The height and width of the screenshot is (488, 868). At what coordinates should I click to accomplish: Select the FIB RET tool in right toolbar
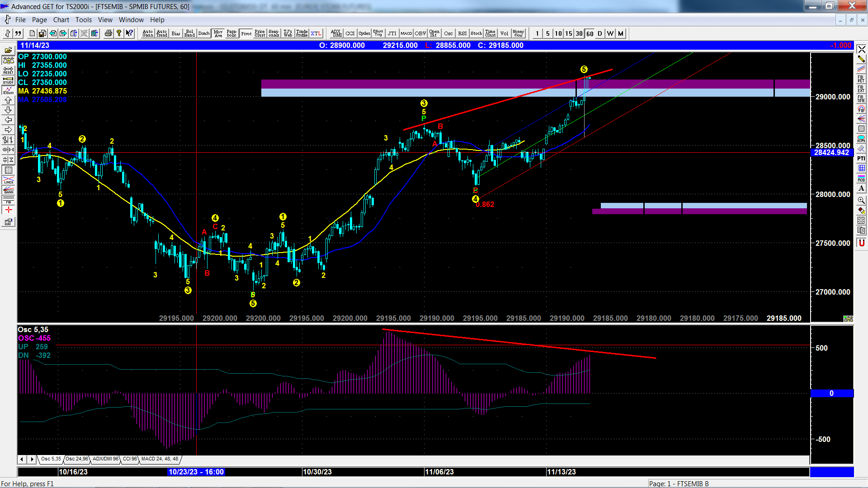click(x=861, y=79)
